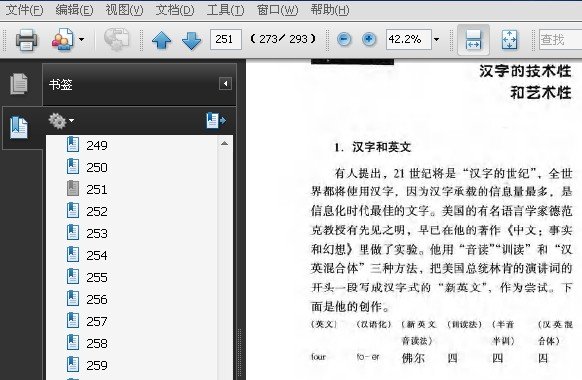Go to next page with down arrow
Viewport: 582px width, 380px height.
[192, 40]
